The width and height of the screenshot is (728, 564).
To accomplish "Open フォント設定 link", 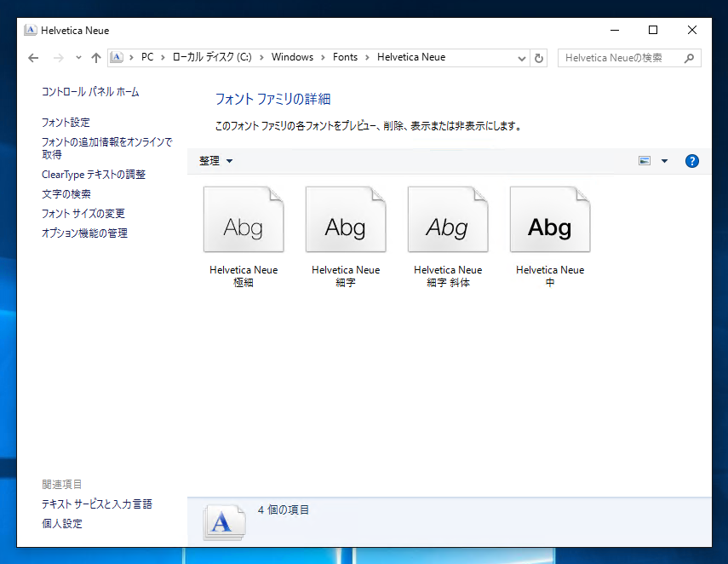I will [x=66, y=123].
